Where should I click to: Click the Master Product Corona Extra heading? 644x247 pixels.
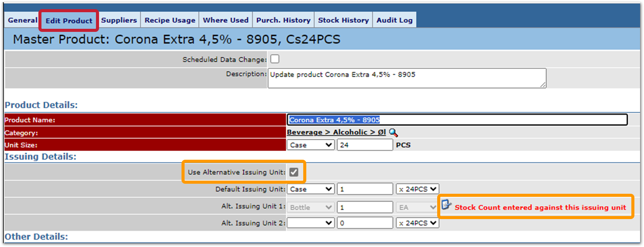coord(176,40)
